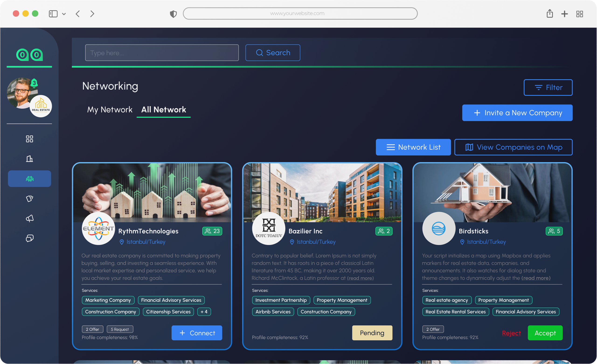Reject the Birdsticks connection request
597x364 pixels.
511,333
